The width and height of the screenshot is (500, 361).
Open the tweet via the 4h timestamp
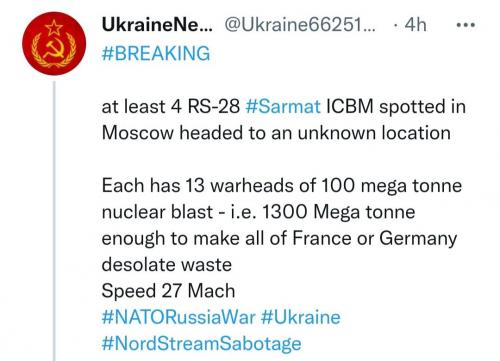[415, 25]
